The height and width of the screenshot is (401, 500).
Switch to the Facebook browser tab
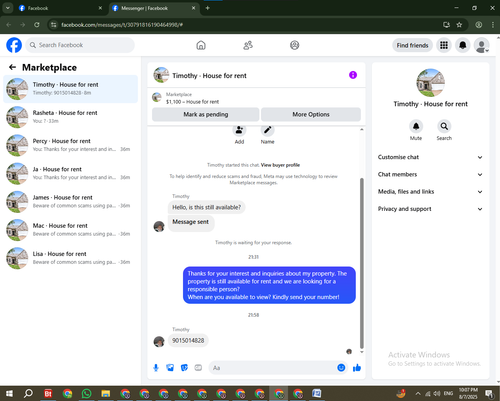click(60, 8)
